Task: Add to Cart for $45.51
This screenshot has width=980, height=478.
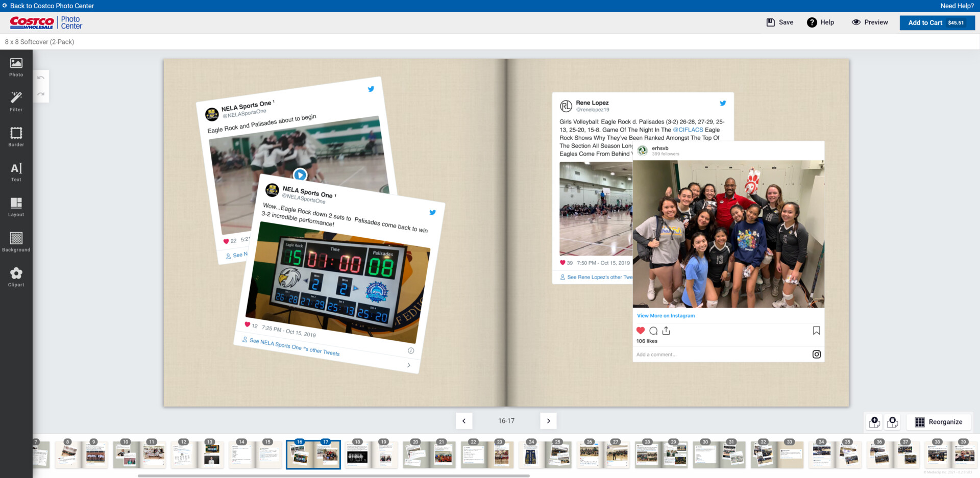Action: [937, 22]
